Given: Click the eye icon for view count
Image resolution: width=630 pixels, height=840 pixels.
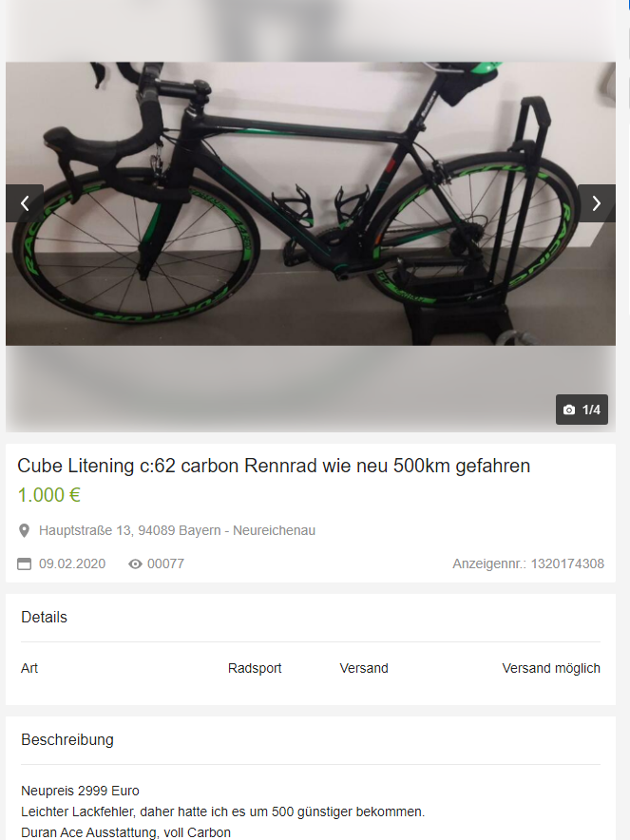Looking at the screenshot, I should coord(135,563).
